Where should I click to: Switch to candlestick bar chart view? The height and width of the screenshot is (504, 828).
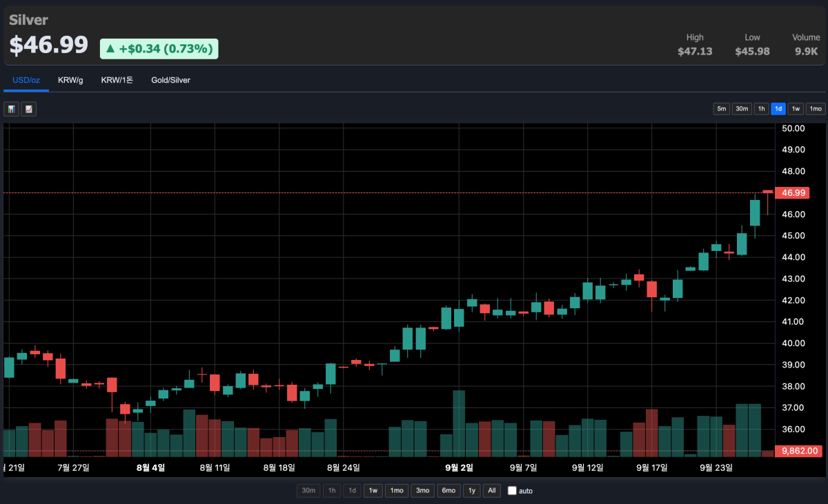point(11,109)
